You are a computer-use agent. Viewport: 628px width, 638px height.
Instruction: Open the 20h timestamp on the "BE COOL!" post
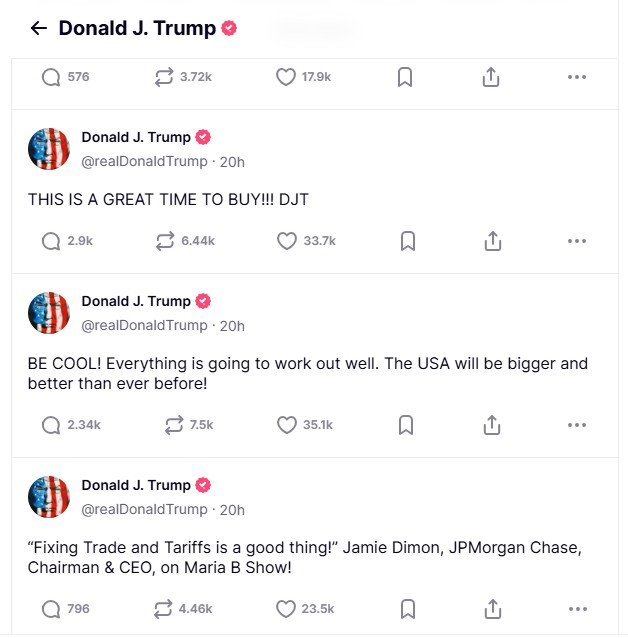[232, 326]
